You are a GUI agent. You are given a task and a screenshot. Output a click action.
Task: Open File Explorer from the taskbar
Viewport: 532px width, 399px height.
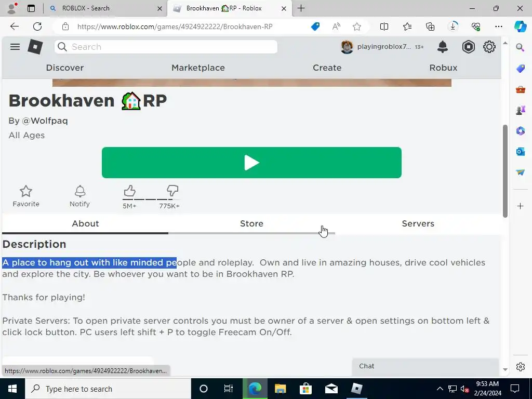280,389
